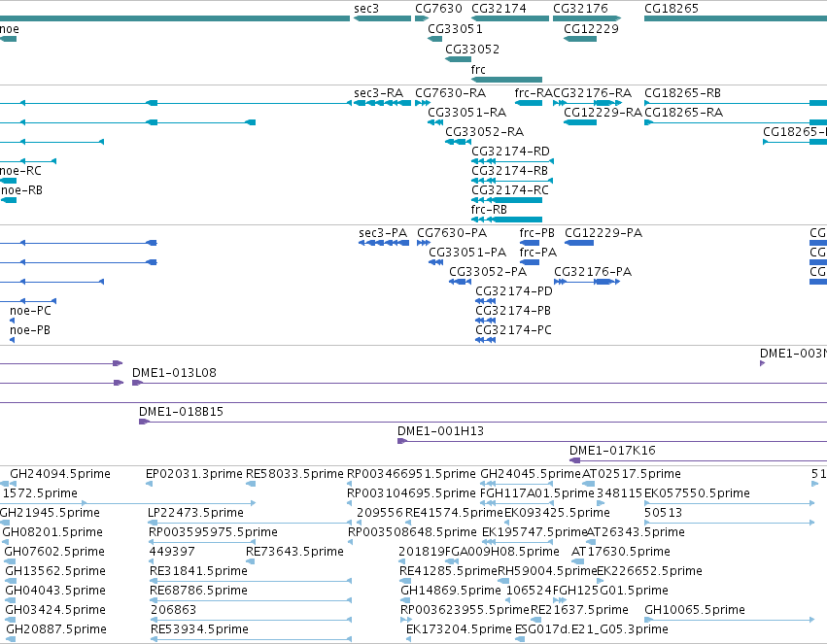Click protein CG12229-PA label
This screenshot has width=827, height=644.
[x=603, y=233]
